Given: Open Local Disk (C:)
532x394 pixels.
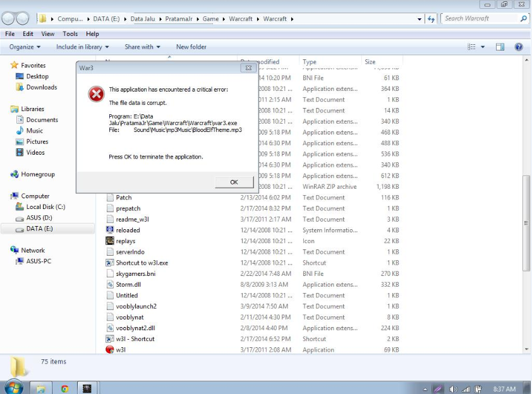Looking at the screenshot, I should coord(45,207).
